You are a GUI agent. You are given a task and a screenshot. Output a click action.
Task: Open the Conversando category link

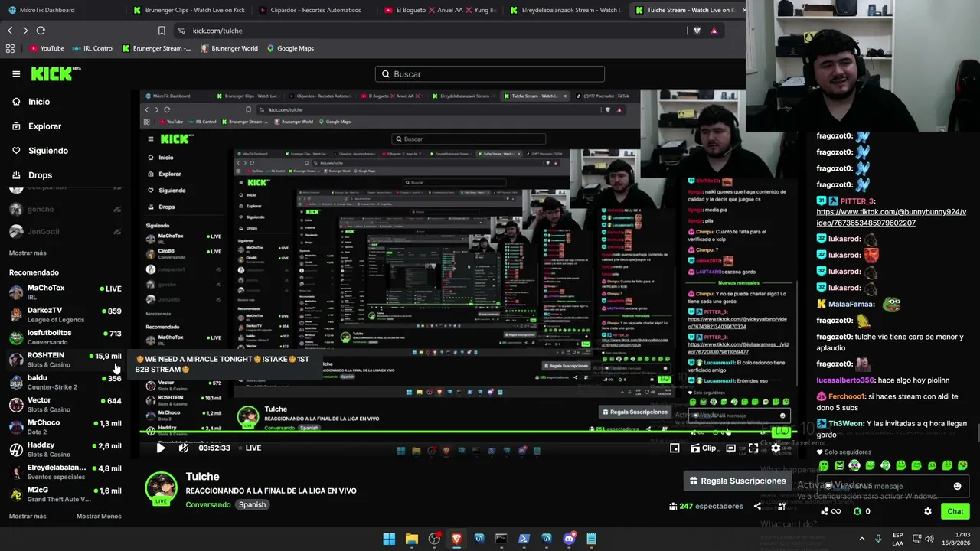coord(207,505)
